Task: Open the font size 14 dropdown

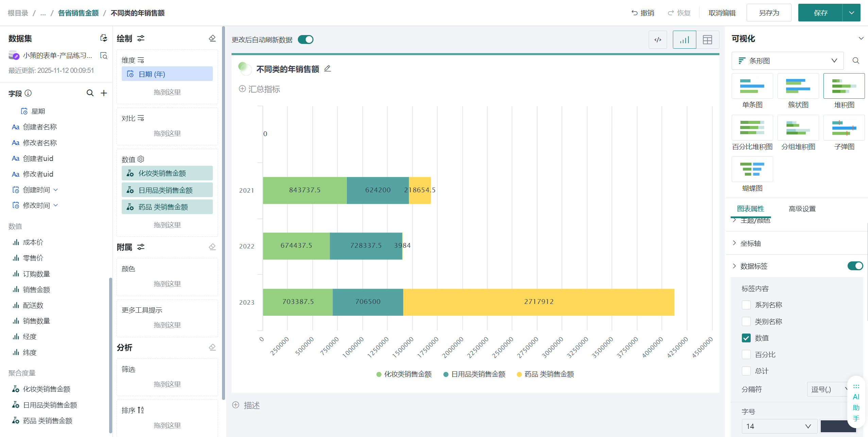Action: coord(779,426)
